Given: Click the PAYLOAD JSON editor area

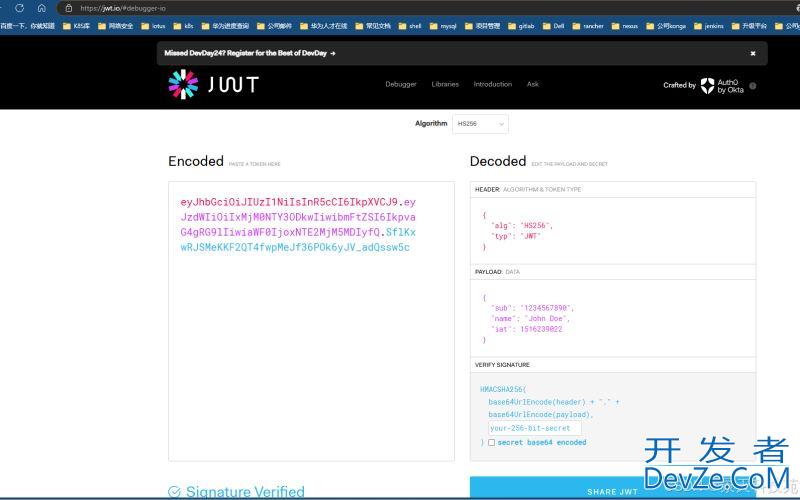Looking at the screenshot, I should (613, 318).
